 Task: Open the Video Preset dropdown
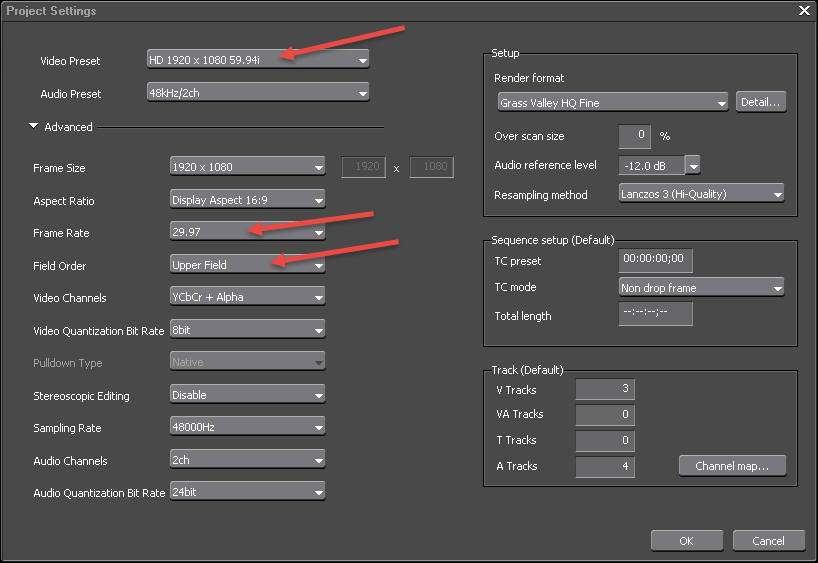[257, 60]
